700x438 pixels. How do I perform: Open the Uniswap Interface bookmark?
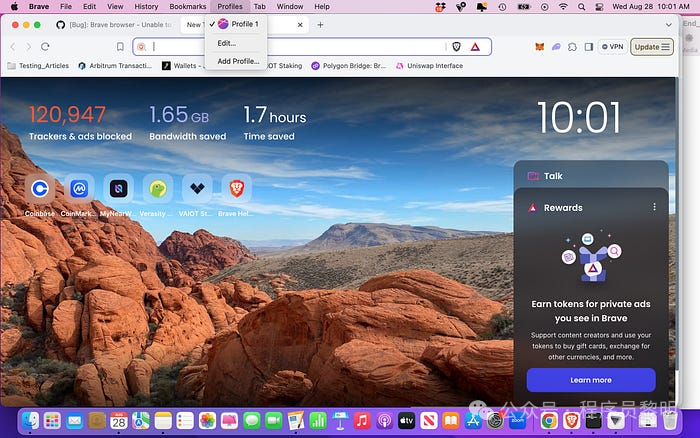pyautogui.click(x=429, y=66)
